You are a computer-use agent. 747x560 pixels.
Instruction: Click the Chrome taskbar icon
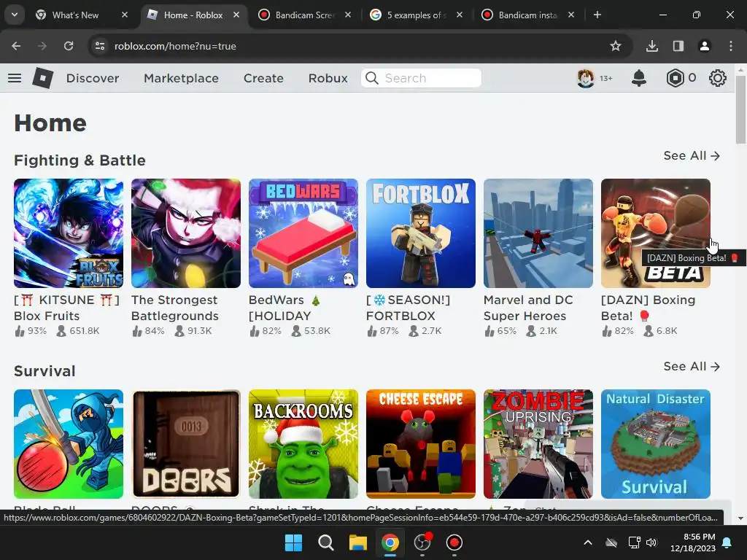390,542
